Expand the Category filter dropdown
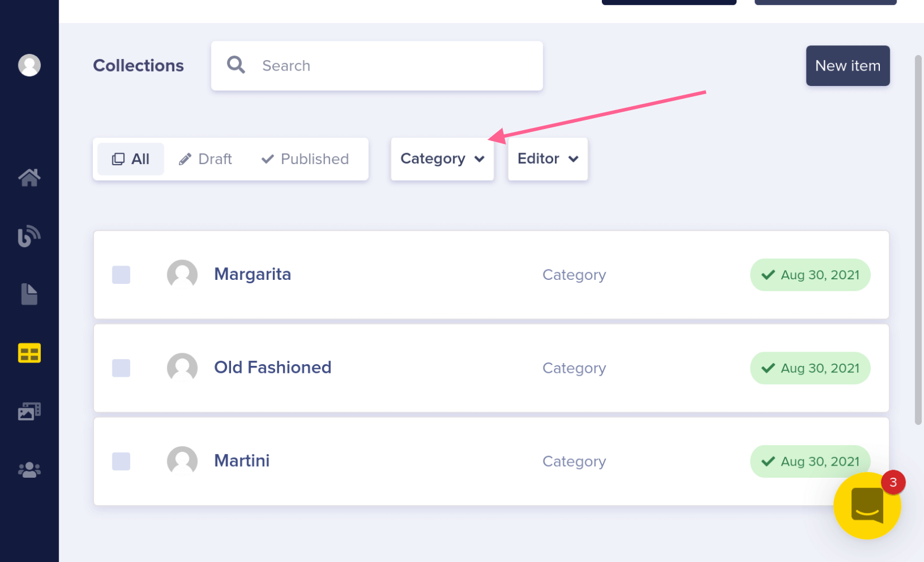924x562 pixels. pyautogui.click(x=443, y=159)
